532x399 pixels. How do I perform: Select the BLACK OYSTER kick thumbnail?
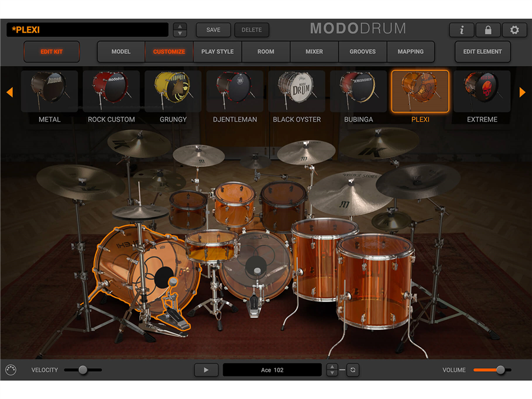pos(297,92)
